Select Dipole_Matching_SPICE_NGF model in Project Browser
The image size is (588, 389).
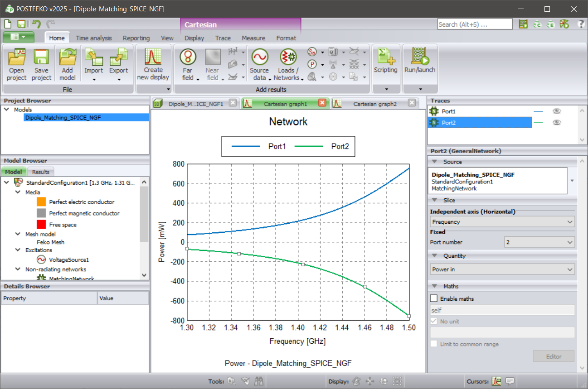pyautogui.click(x=63, y=117)
